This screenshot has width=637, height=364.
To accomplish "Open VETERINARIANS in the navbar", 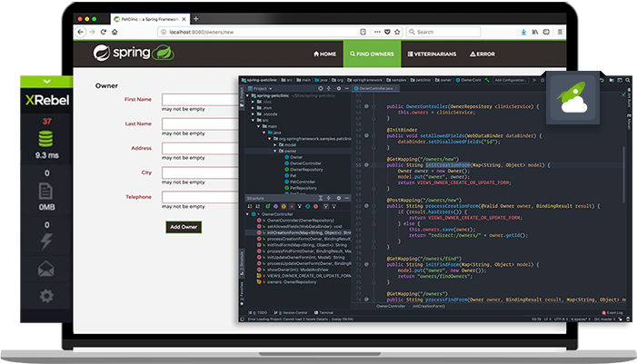I will point(432,54).
